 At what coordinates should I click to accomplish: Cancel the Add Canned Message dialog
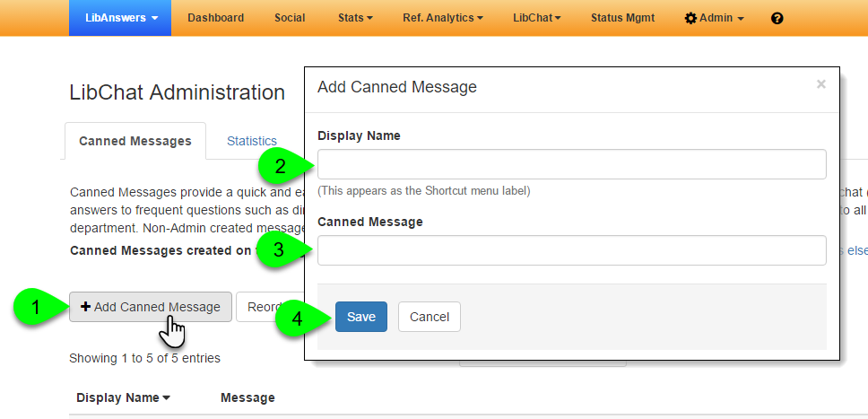(429, 317)
